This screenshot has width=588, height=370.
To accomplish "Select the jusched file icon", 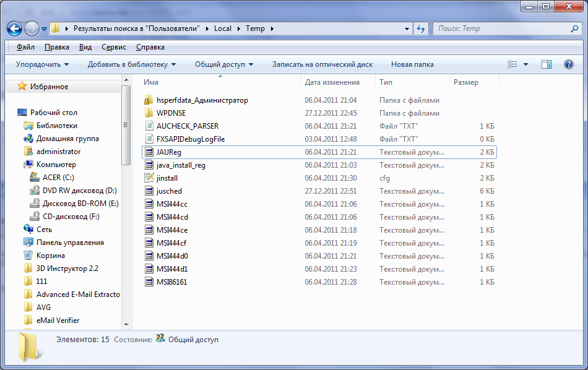I will [x=149, y=191].
